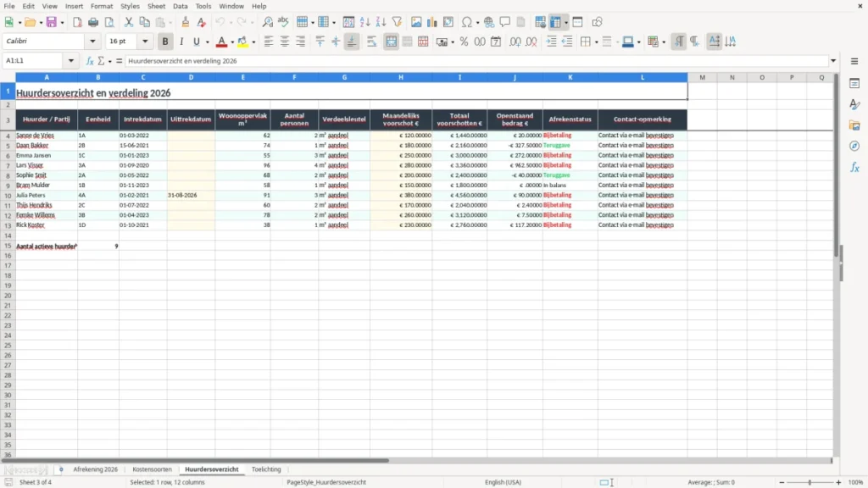The image size is (868, 488).
Task: Apply yellow background highlight color
Action: [243, 42]
